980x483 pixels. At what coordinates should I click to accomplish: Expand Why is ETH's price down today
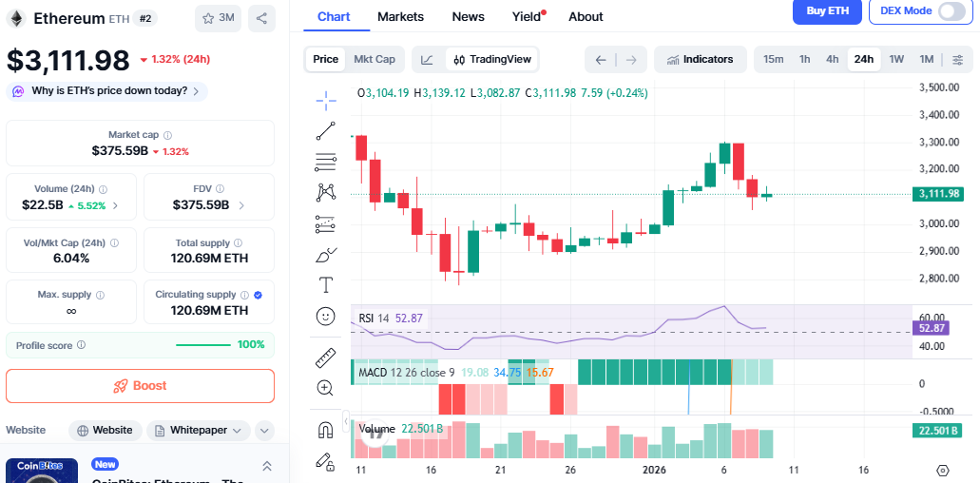[x=106, y=91]
